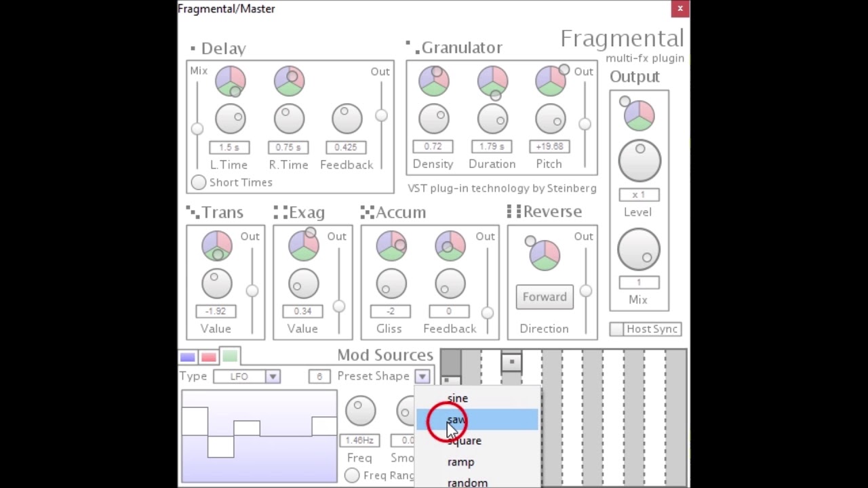Click the R.Time value field 0.75 s

288,147
